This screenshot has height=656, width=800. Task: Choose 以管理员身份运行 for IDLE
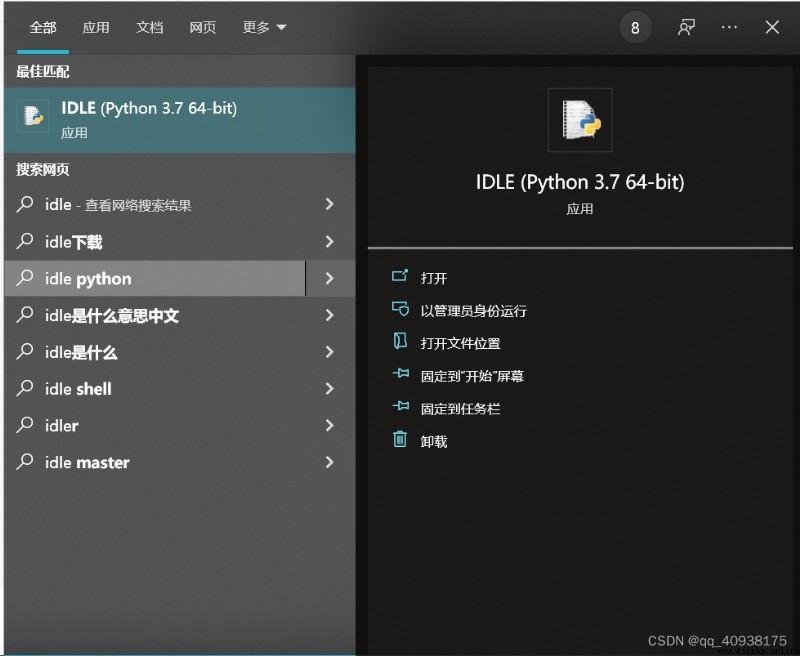473,311
